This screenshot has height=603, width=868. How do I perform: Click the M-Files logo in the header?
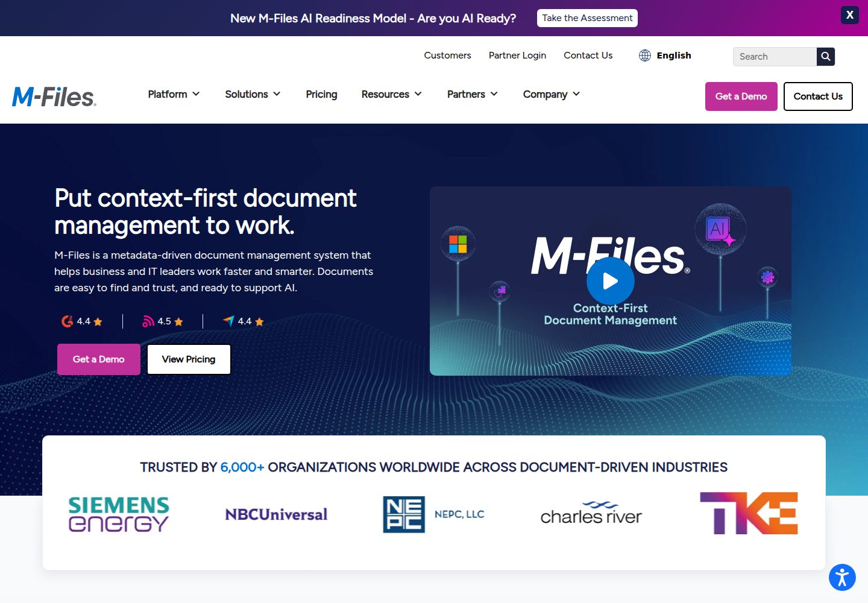(x=54, y=96)
